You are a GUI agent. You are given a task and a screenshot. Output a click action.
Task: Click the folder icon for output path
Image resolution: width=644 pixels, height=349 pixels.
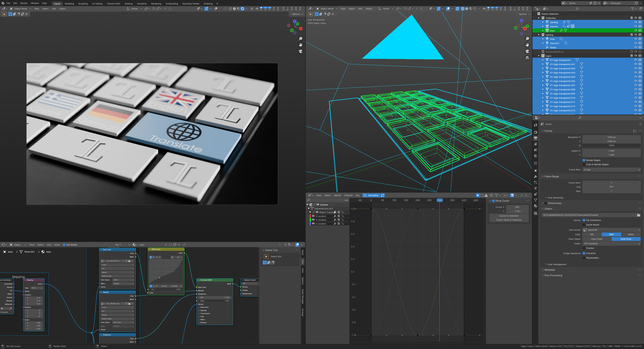pos(638,215)
